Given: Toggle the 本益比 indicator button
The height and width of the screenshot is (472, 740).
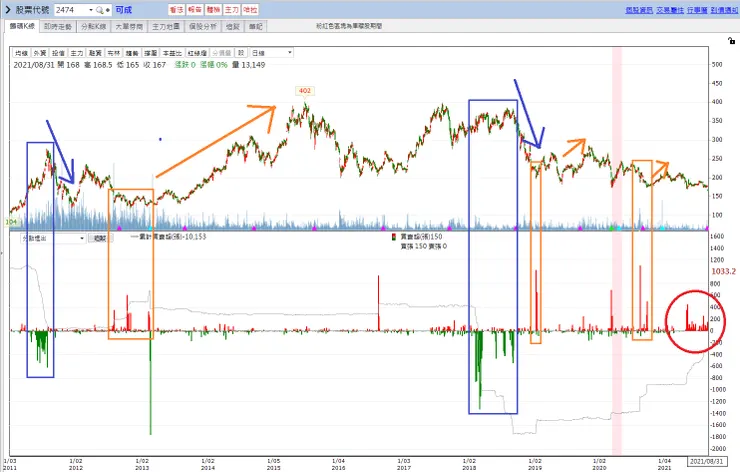Looking at the screenshot, I should [x=172, y=53].
